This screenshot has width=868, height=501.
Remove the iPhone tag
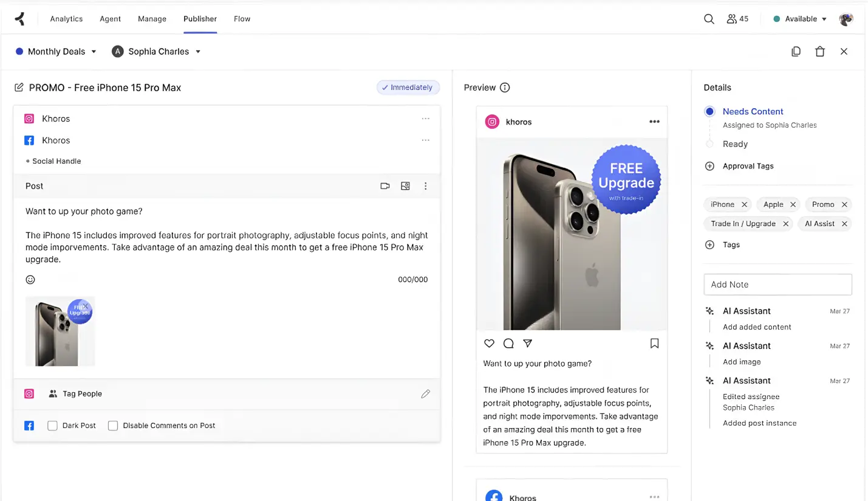[x=744, y=204]
